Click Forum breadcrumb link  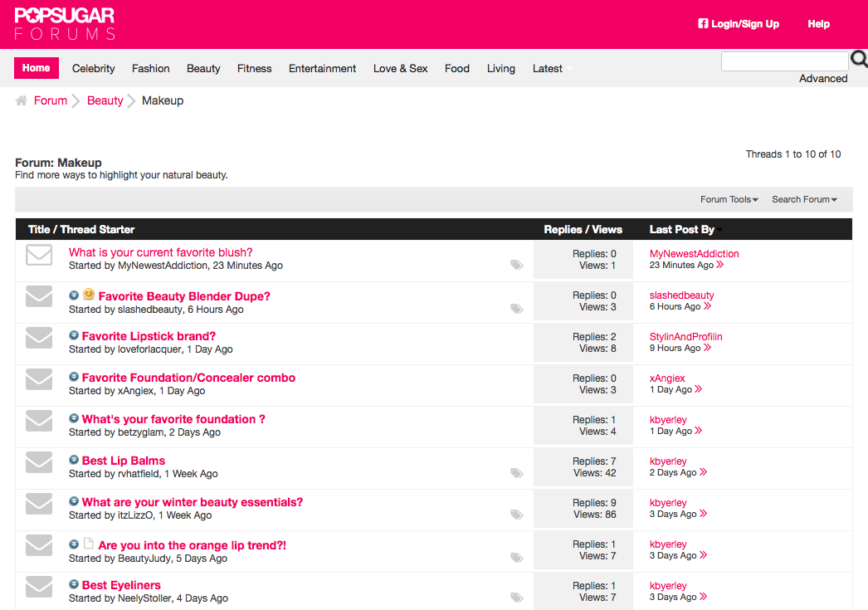point(51,100)
